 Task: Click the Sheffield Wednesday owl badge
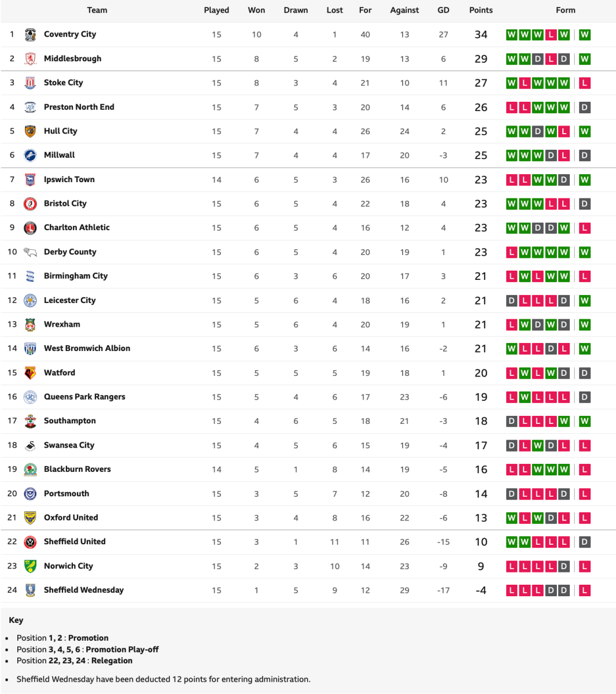click(31, 590)
